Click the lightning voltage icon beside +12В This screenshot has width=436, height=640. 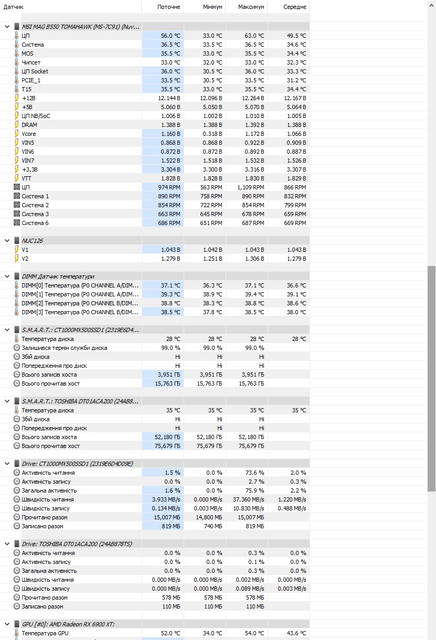coord(17,98)
